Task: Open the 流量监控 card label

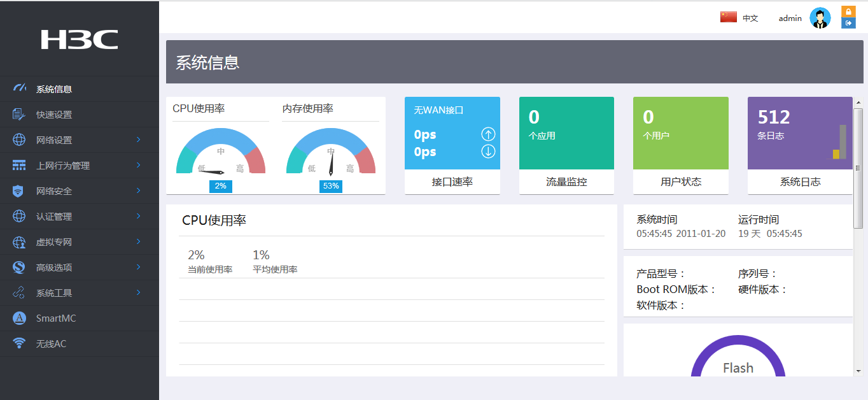Action: pyautogui.click(x=566, y=182)
